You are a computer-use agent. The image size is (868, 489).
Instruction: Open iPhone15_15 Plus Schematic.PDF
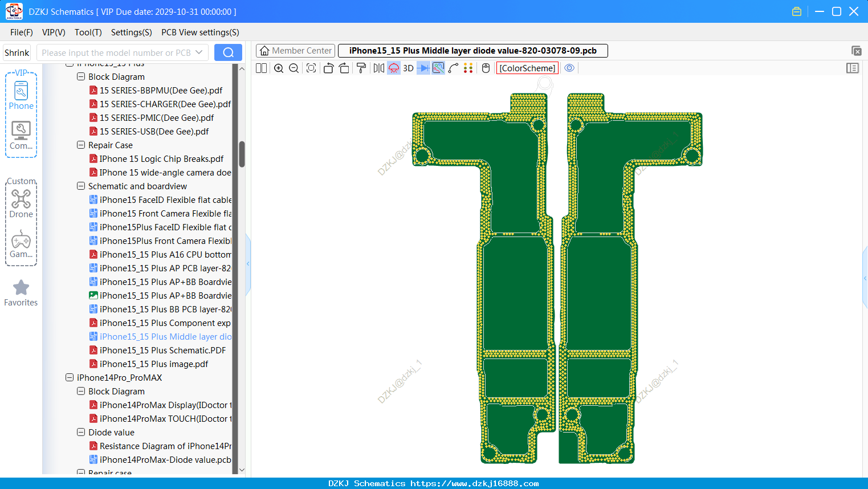coord(157,350)
